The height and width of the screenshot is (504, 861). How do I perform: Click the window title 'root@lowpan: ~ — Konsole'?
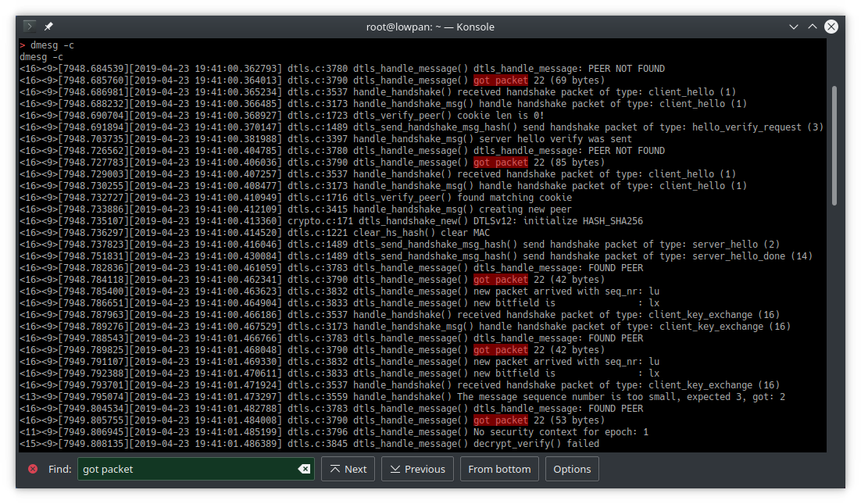pos(430,27)
